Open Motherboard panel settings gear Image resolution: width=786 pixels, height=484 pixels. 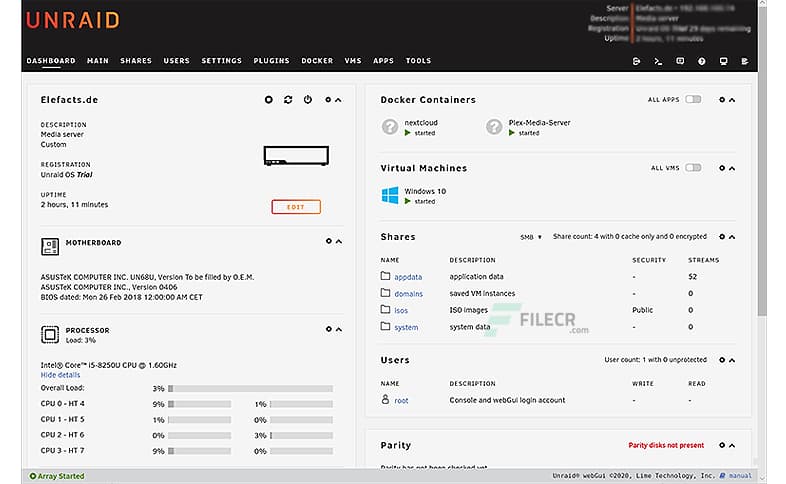pyautogui.click(x=328, y=241)
